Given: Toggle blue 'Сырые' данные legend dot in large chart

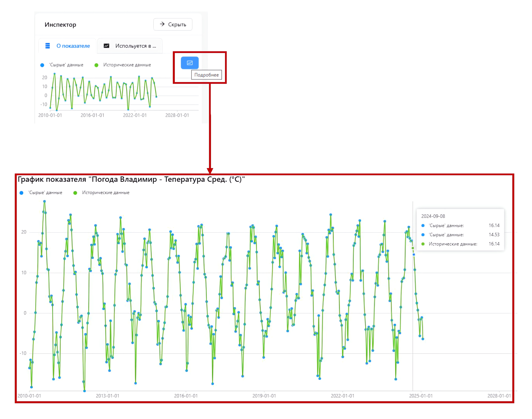Looking at the screenshot, I should click(21, 193).
